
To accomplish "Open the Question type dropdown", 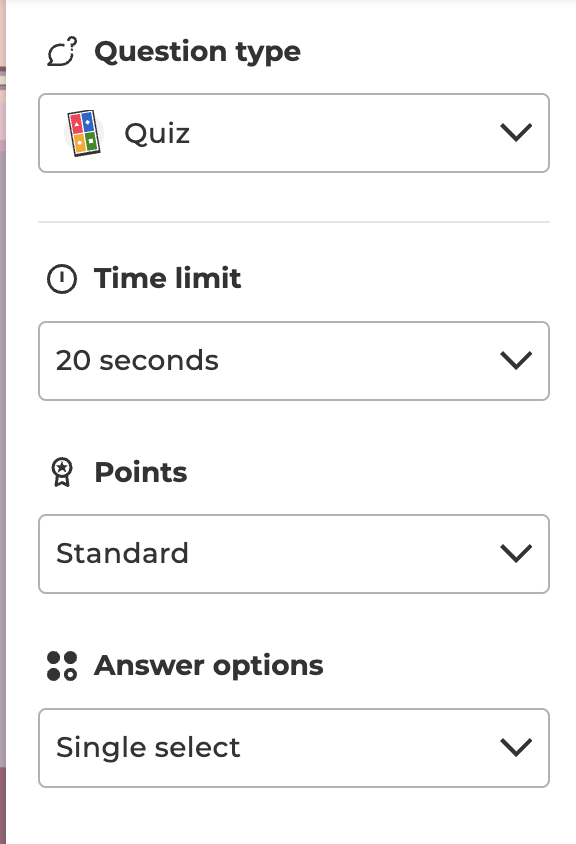I will [294, 133].
